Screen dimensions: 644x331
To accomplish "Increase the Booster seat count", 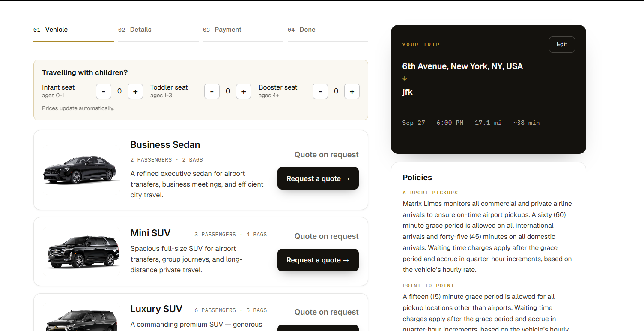I will [x=352, y=91].
